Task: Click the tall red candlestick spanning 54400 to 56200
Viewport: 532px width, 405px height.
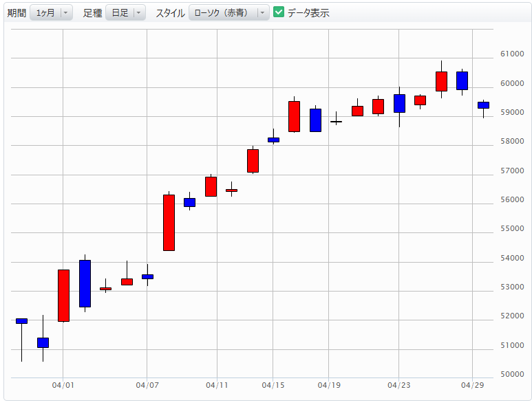Action: (x=169, y=222)
